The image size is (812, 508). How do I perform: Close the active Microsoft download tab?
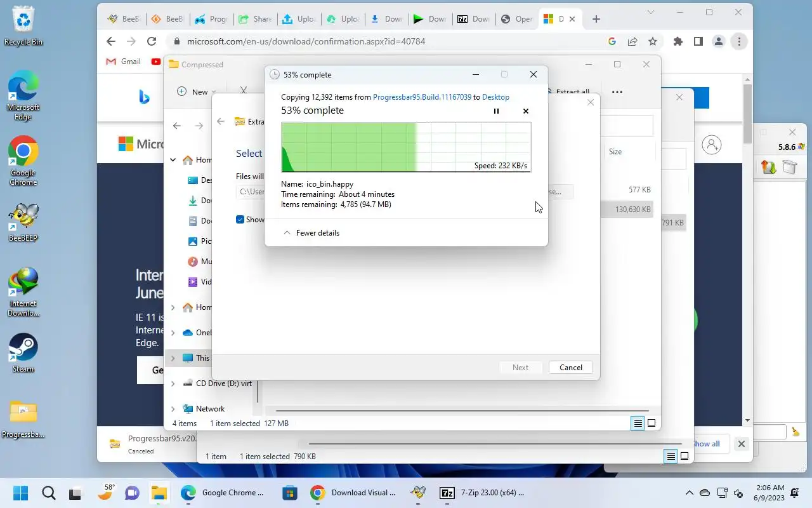click(x=572, y=19)
